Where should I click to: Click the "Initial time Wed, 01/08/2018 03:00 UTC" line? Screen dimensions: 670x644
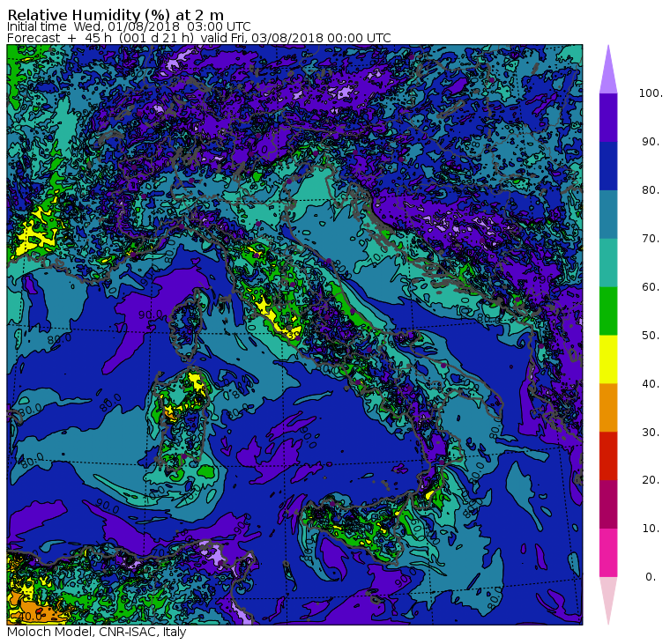tap(129, 27)
